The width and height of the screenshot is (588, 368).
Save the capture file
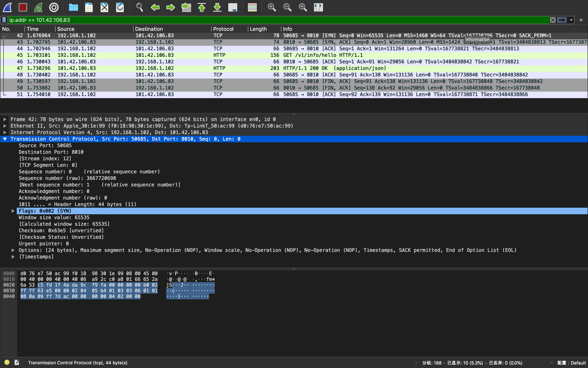click(89, 7)
